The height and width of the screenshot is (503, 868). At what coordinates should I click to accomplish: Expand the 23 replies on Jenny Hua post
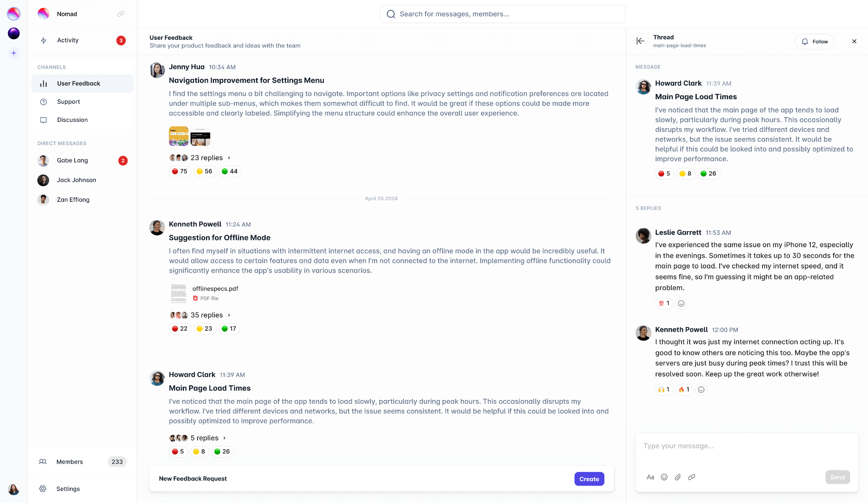(206, 157)
